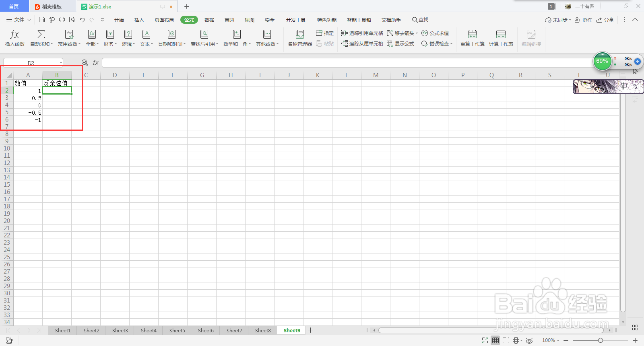Click the Insert Function fx icon

click(15, 35)
